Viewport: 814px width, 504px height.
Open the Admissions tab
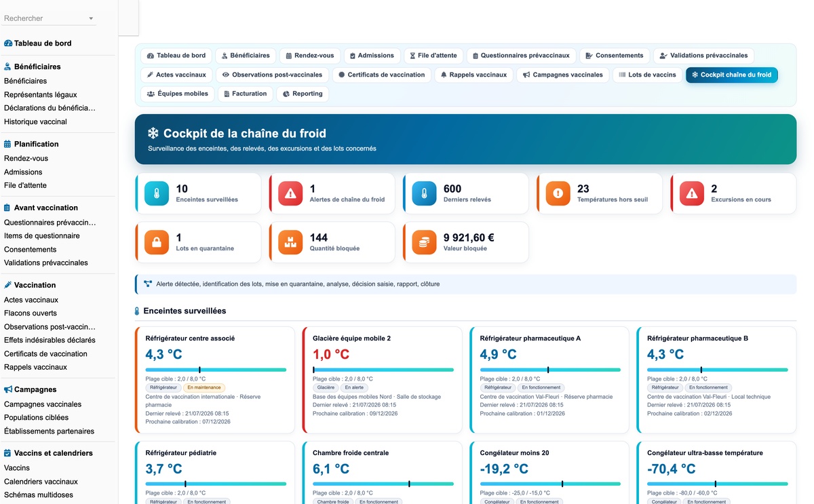tap(372, 56)
